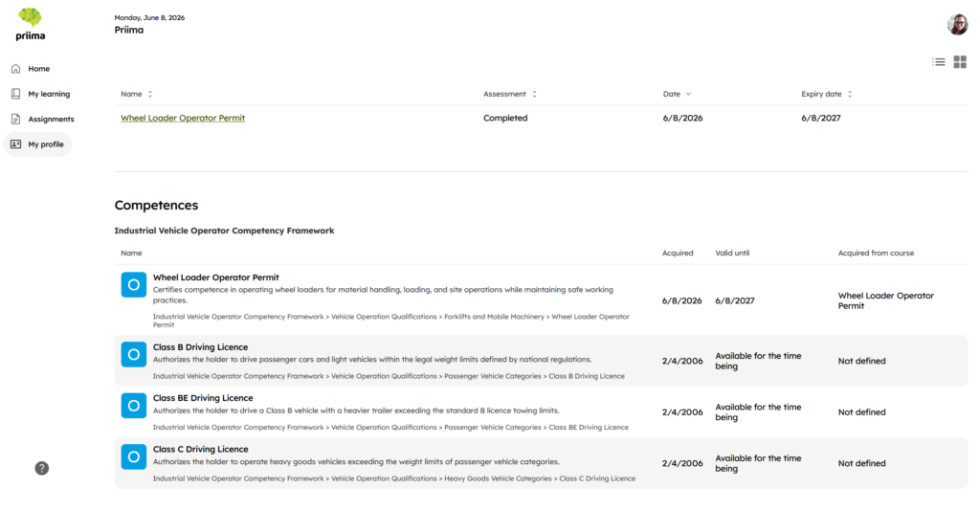The image size is (980, 510).
Task: Click the Class B breadcrumb path text
Action: (389, 376)
